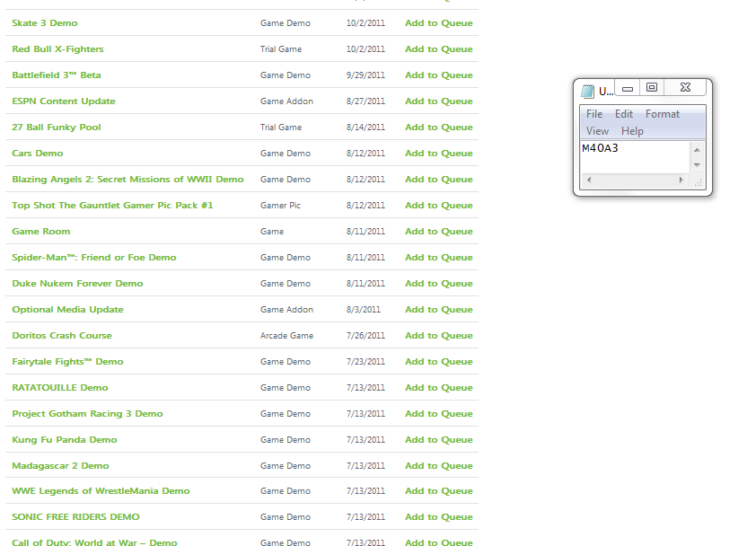Open the Format menu in Notepad
The width and height of the screenshot is (756, 546).
click(663, 114)
